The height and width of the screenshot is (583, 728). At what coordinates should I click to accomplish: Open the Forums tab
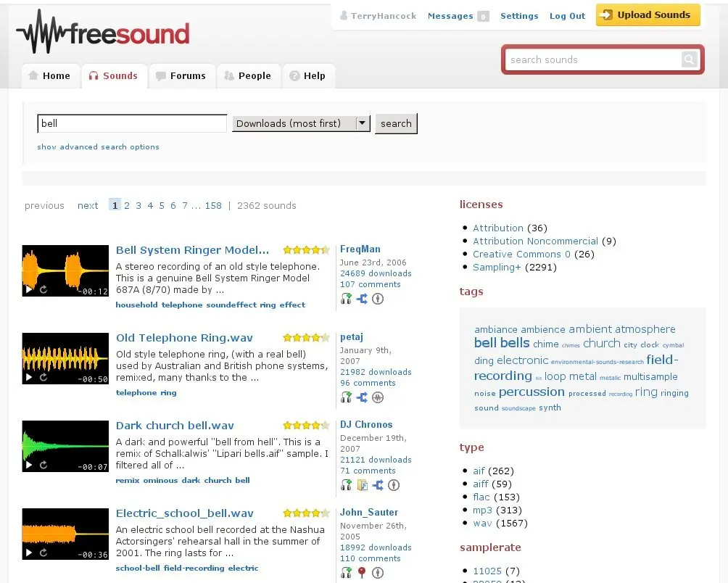(181, 75)
